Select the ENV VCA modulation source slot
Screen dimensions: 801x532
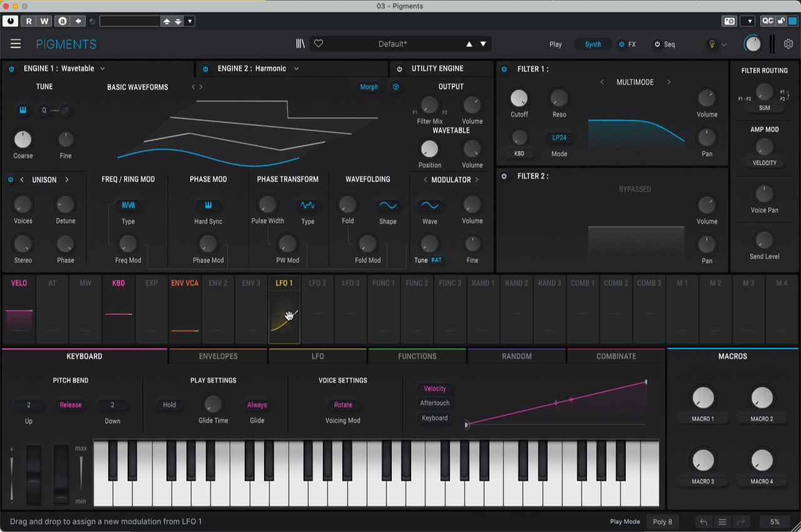pyautogui.click(x=185, y=309)
